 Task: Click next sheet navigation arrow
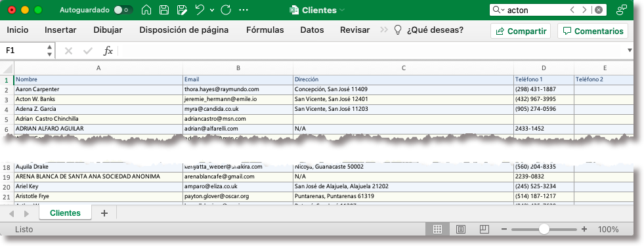(x=26, y=214)
